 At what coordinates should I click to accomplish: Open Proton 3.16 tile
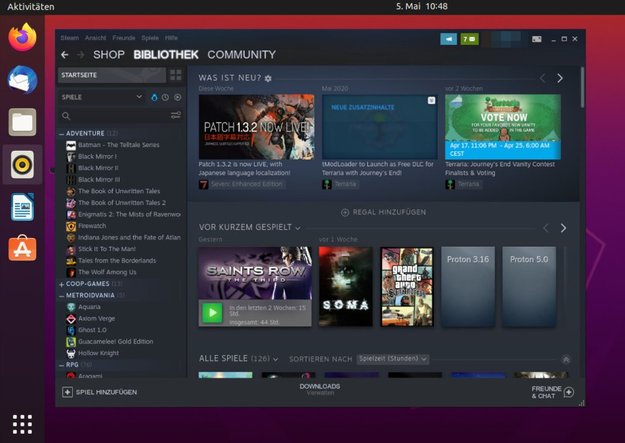[x=468, y=286]
